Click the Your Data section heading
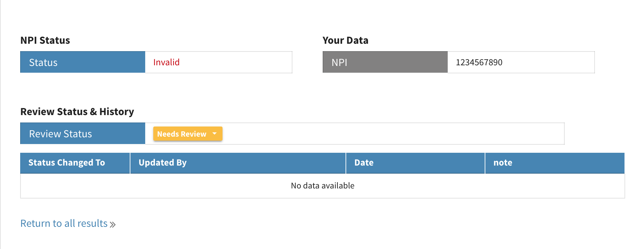 [345, 40]
